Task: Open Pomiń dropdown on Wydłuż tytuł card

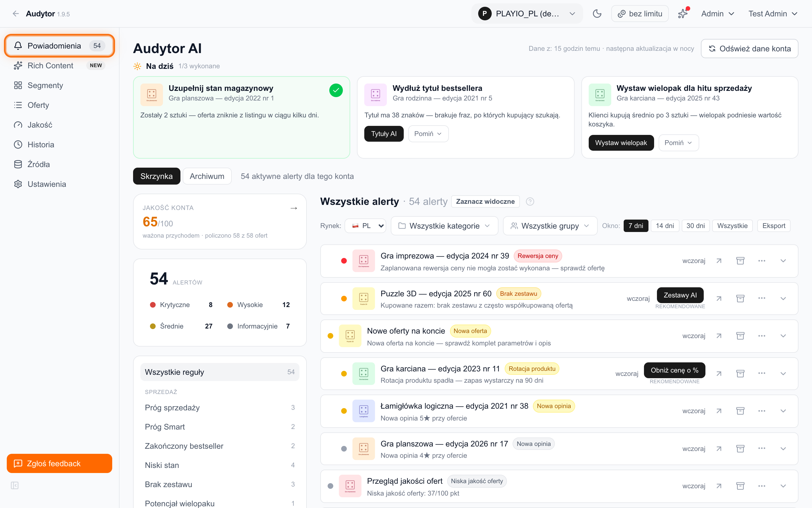Action: (x=428, y=134)
